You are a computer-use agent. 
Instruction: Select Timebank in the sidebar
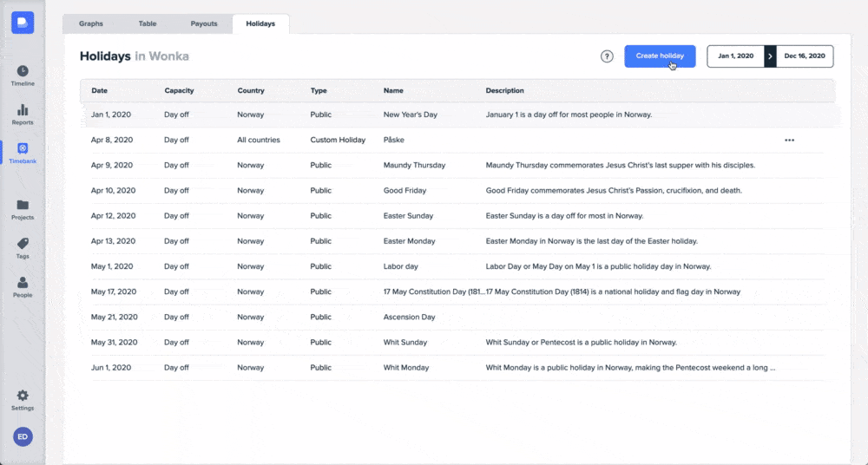23,153
